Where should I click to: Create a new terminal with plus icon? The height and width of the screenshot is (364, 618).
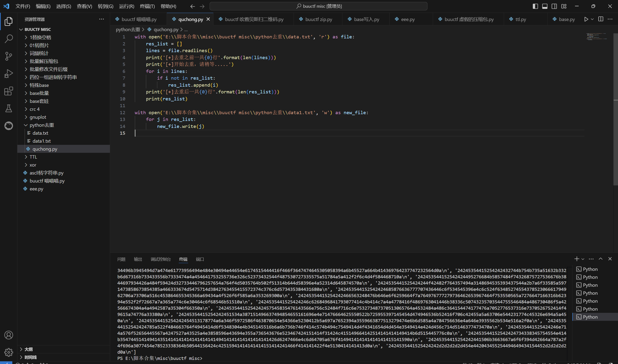tap(577, 259)
